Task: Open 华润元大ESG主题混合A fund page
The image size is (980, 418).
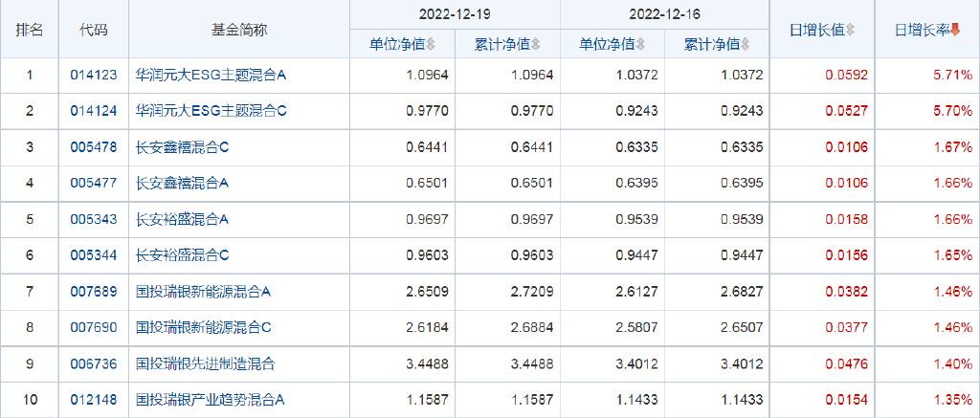Action: [x=211, y=76]
